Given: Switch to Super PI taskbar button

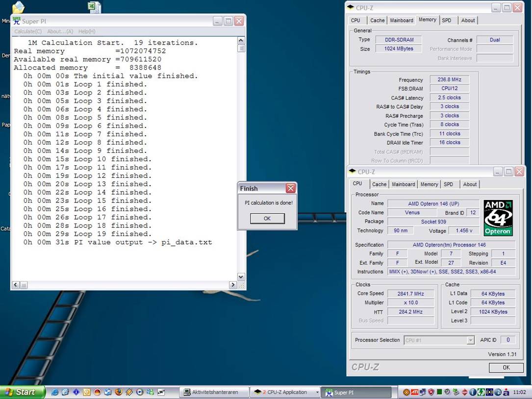Looking at the screenshot, I should [356, 392].
